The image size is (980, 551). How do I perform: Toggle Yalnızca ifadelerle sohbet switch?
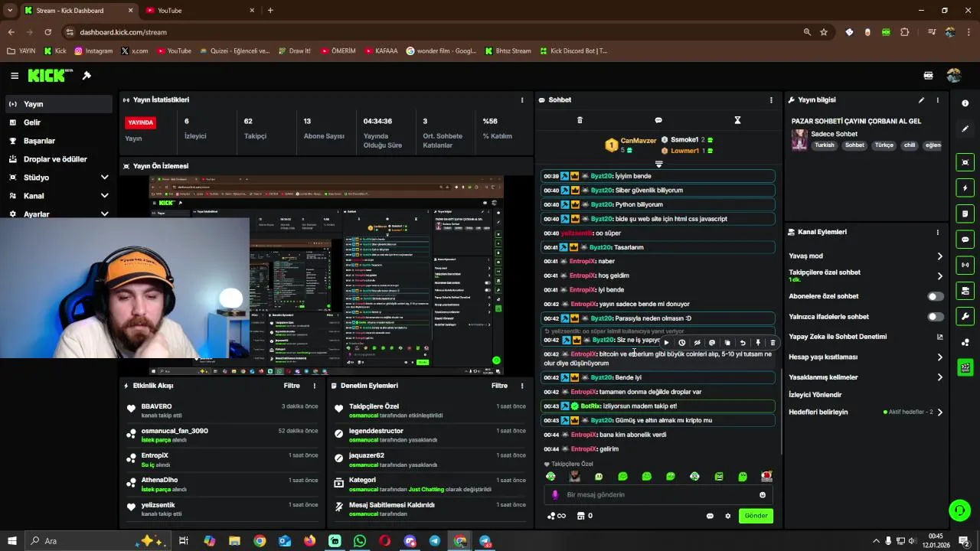935,317
